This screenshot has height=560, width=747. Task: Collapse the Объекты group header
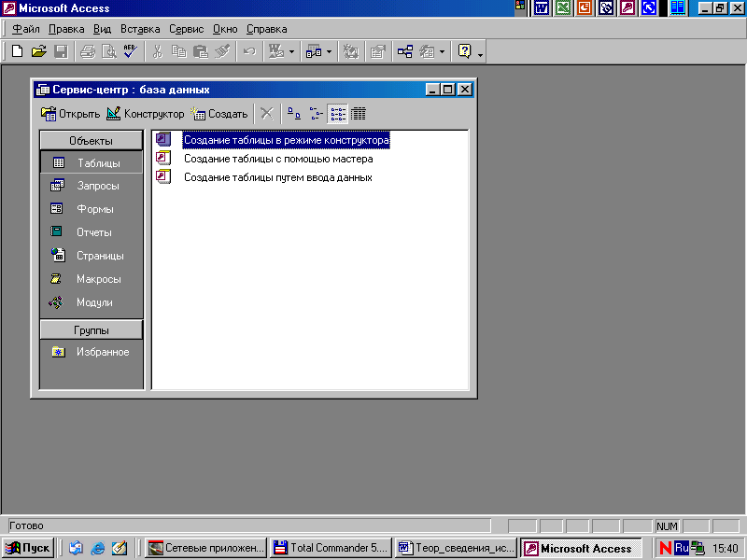coord(91,141)
